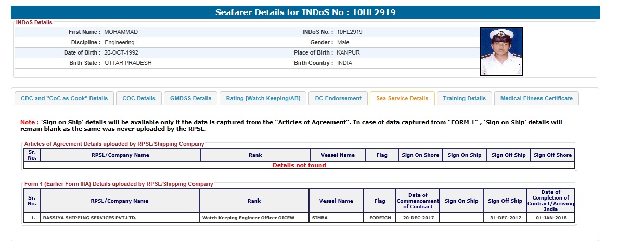This screenshot has height=252, width=644.
Task: Click the 'Details not found' message row
Action: point(299,165)
